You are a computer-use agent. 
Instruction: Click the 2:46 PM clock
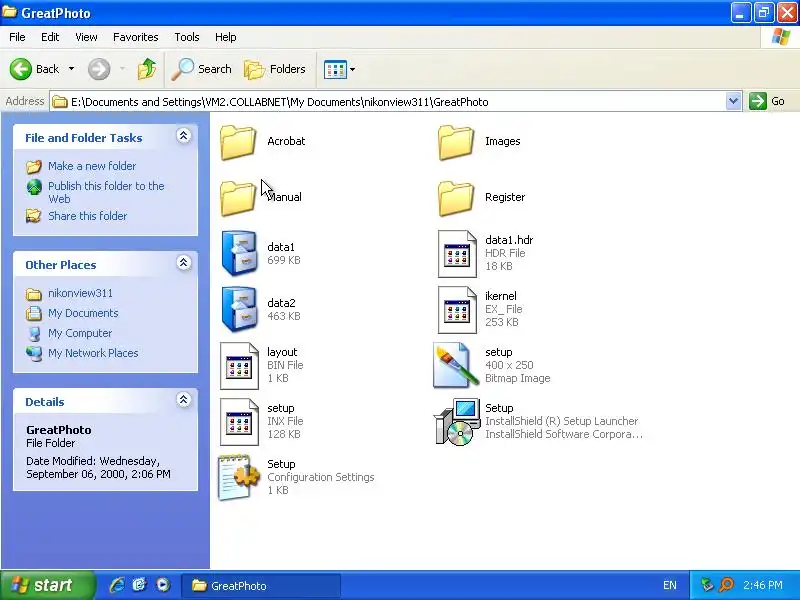point(763,585)
